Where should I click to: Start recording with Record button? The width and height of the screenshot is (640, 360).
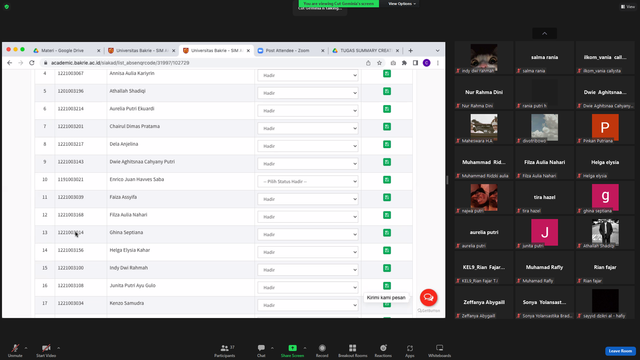point(322,350)
